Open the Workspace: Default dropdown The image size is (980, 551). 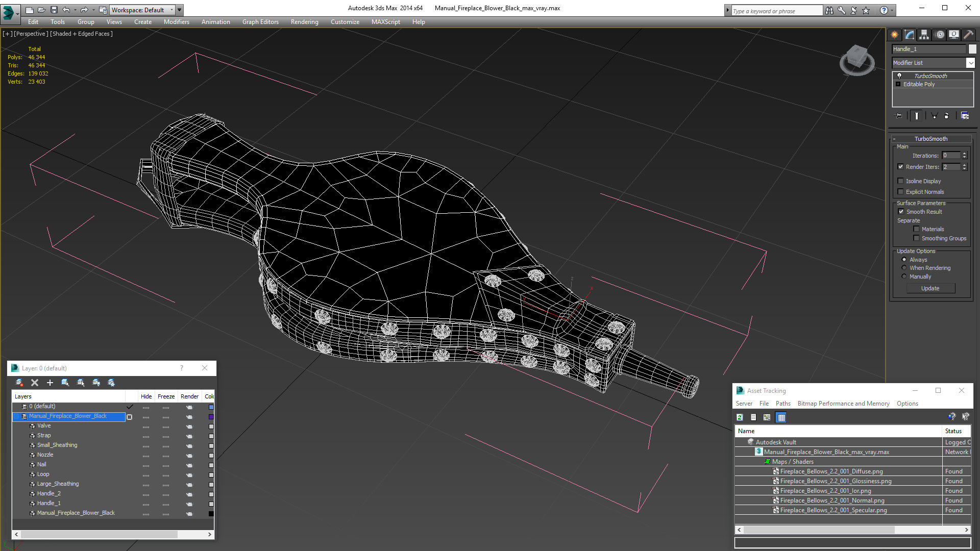click(x=142, y=10)
